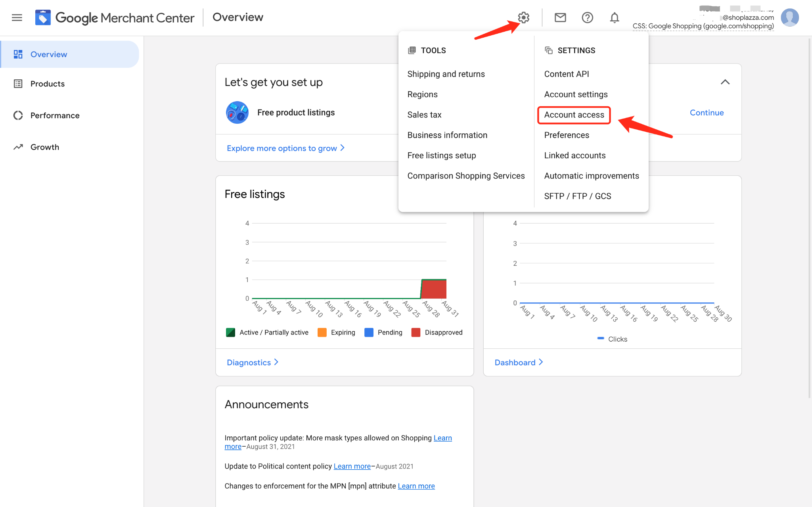The height and width of the screenshot is (507, 812).
Task: Click the Diagnostics arrow chevron
Action: coord(276,362)
